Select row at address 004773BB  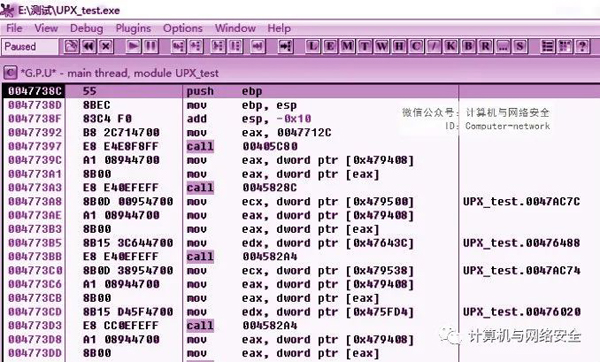click(300, 256)
